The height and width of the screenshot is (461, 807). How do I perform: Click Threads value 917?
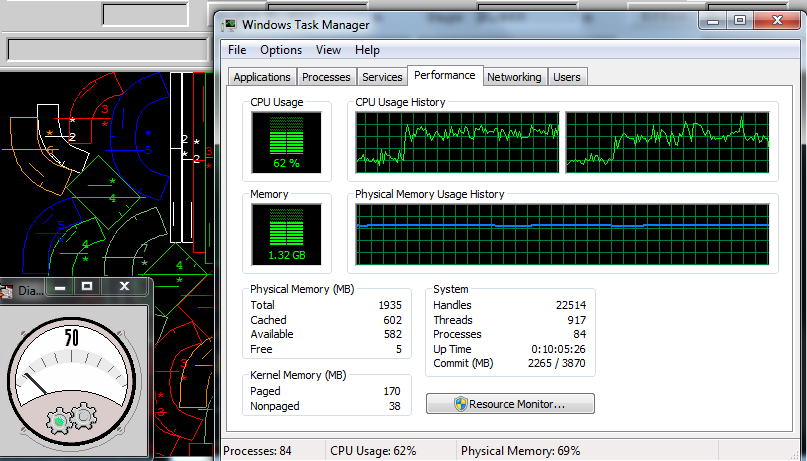pos(576,320)
